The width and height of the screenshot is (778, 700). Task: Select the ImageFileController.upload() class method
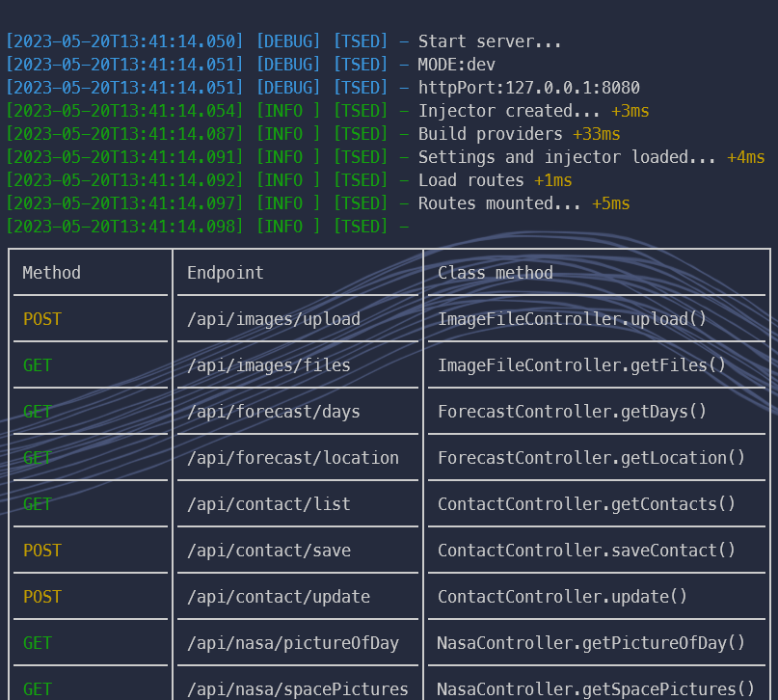click(x=572, y=319)
